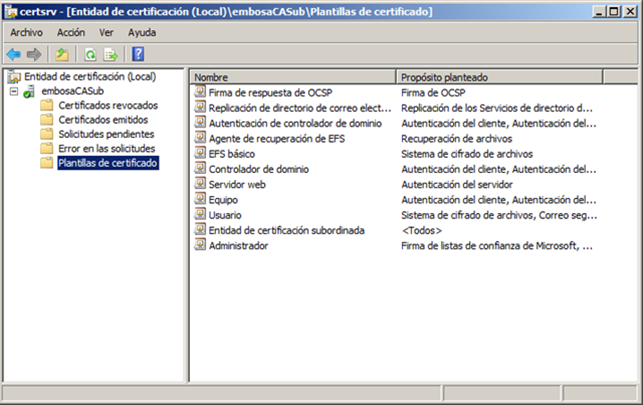Click the Back arrow toolbar icon
Screen dimensions: 643x405
tap(13, 54)
